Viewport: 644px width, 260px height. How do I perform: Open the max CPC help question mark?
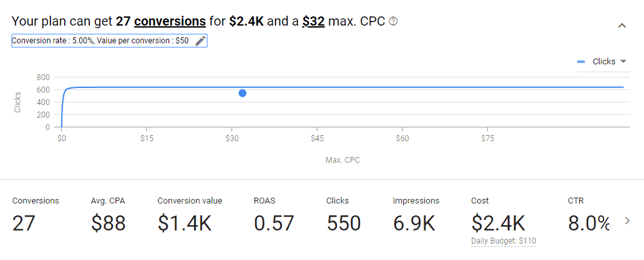point(393,22)
